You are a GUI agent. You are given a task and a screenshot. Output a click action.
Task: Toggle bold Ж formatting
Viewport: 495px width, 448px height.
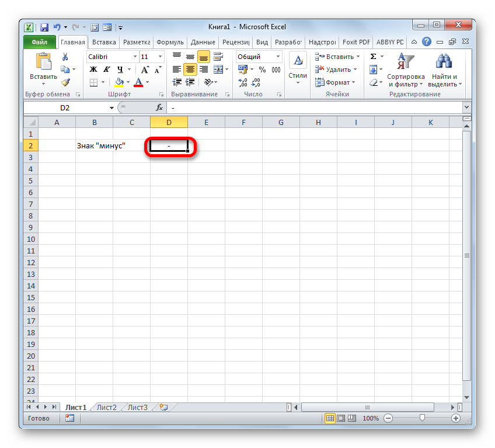[93, 70]
